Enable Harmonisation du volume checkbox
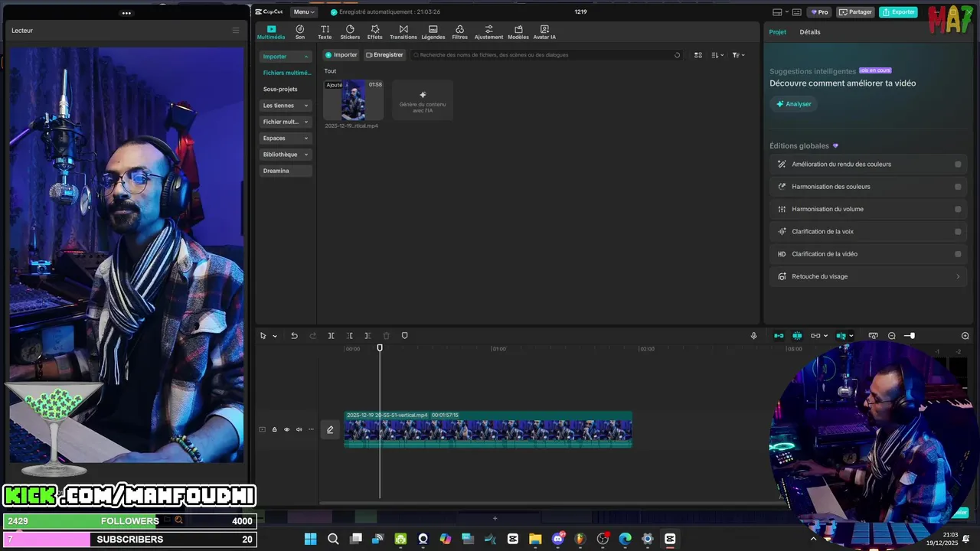Viewport: 980px width, 551px height. [x=958, y=209]
